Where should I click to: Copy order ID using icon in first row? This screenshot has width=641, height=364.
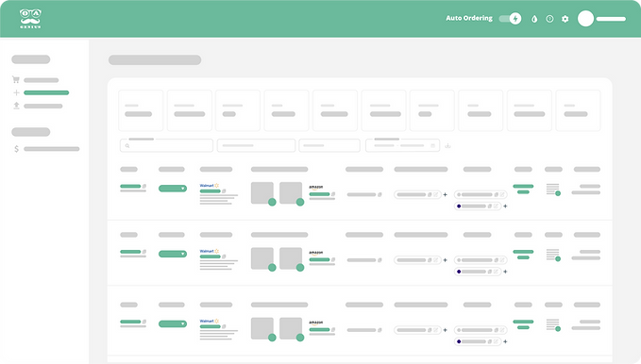143,186
